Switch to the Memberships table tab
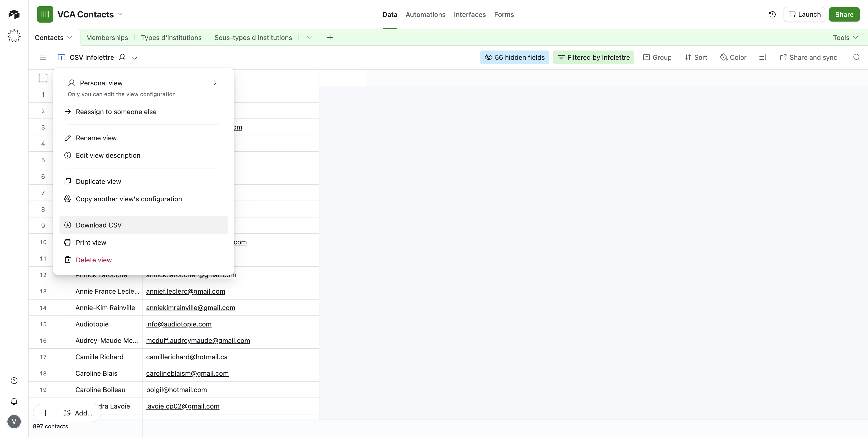 tap(107, 38)
